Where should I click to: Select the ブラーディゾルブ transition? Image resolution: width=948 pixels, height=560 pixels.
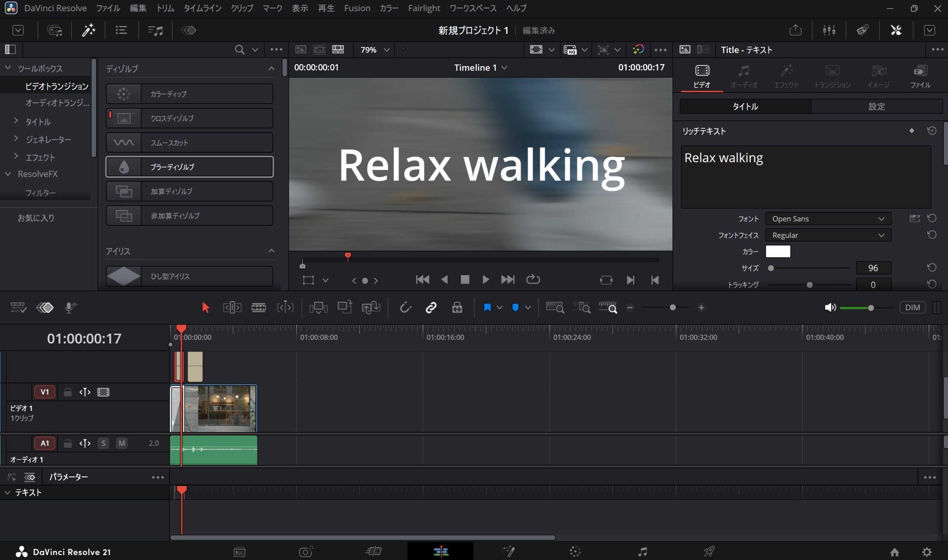coord(190,167)
